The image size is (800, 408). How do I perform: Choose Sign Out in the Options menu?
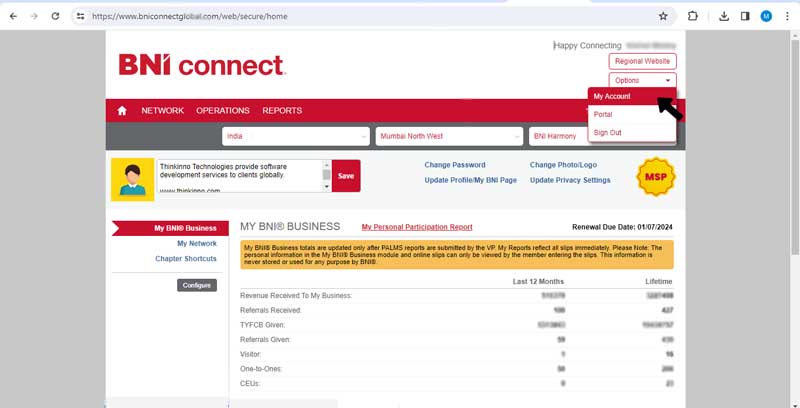tap(632, 133)
